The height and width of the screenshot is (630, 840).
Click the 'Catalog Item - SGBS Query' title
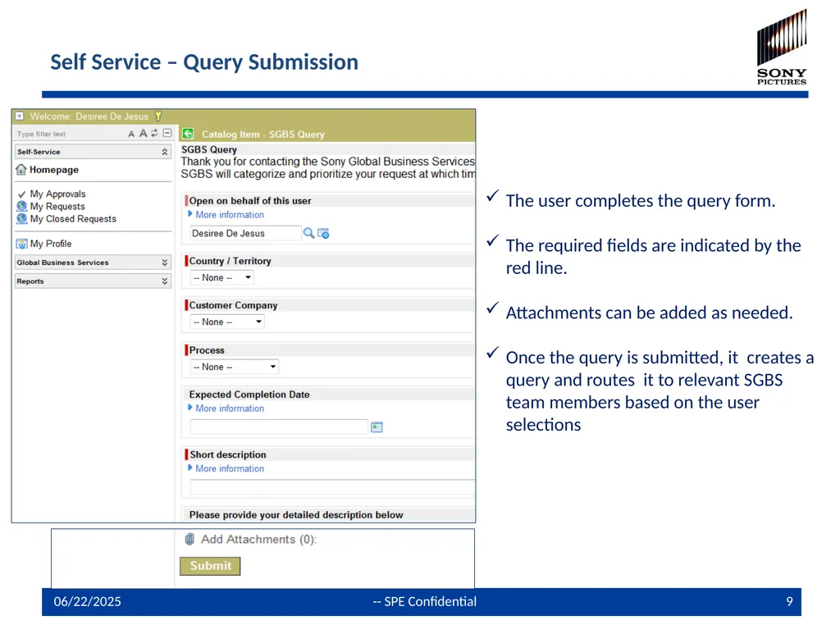coord(263,135)
